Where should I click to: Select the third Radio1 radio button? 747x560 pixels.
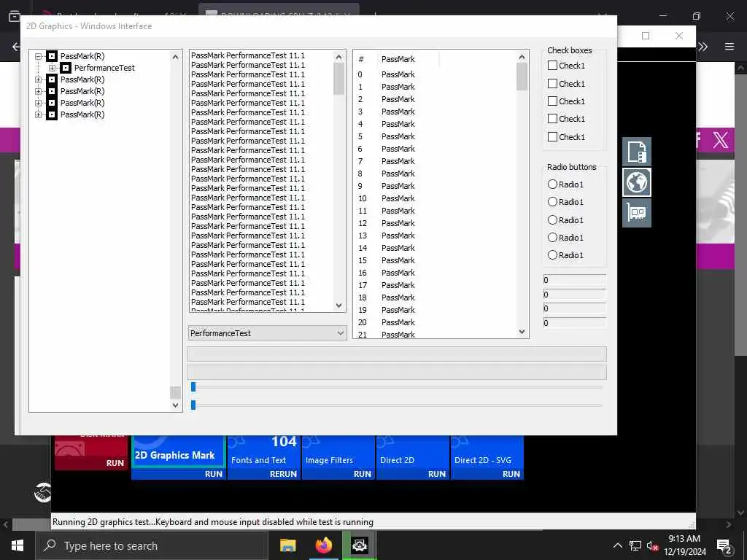(x=553, y=219)
